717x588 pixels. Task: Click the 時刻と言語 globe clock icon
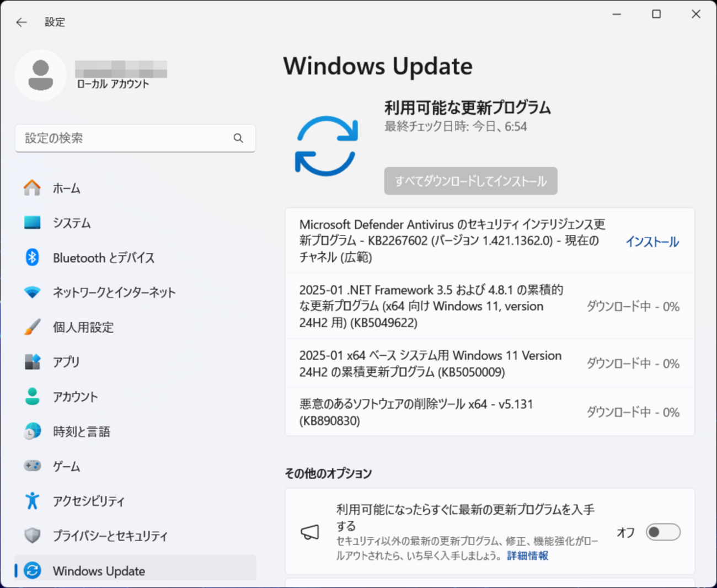[32, 431]
